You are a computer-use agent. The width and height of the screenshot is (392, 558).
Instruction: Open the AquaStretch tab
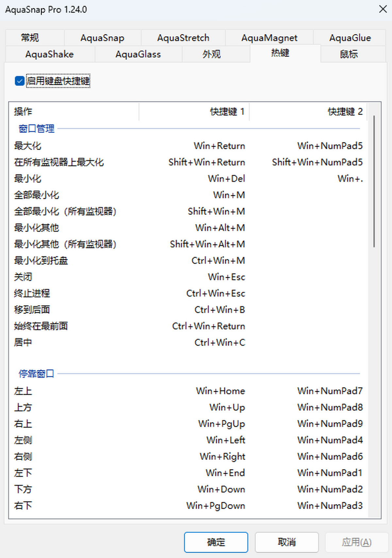pos(183,38)
